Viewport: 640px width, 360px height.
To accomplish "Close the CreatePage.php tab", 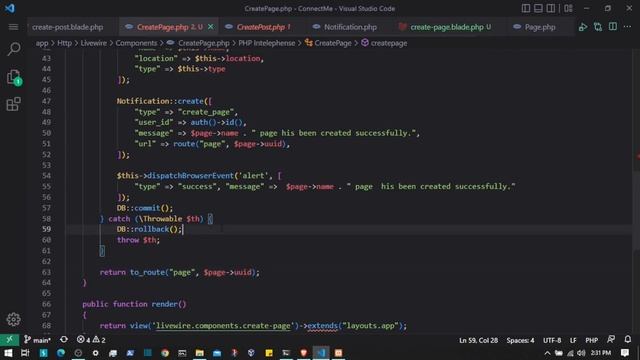I will pyautogui.click(x=211, y=27).
